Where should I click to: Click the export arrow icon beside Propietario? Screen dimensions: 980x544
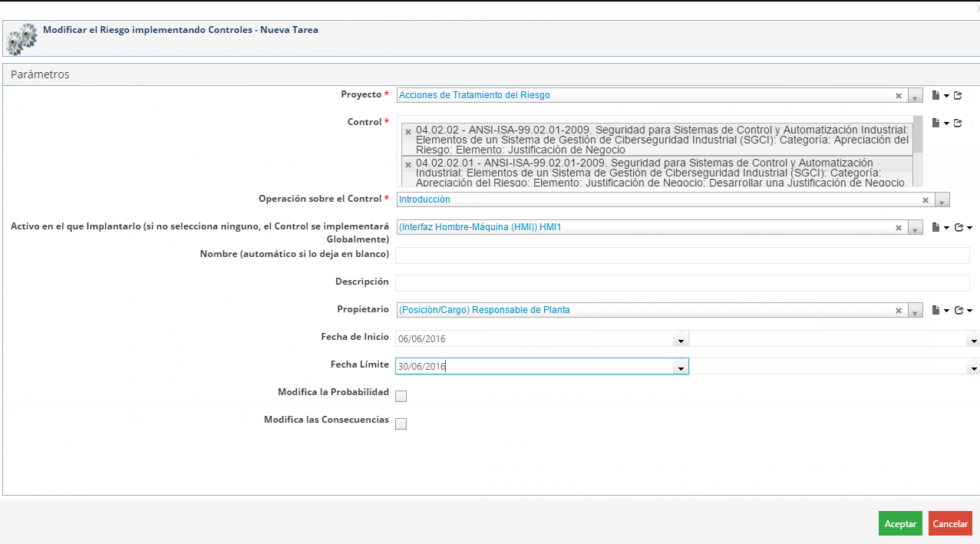point(959,310)
